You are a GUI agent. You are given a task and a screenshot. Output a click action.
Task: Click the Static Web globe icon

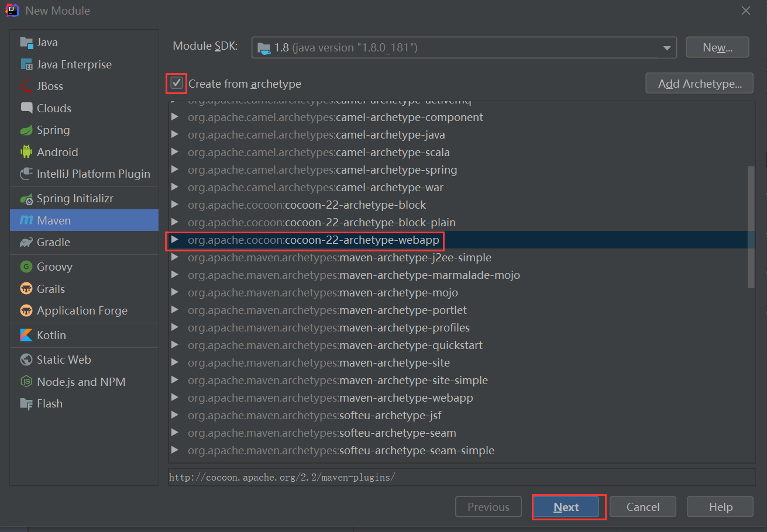(26, 360)
